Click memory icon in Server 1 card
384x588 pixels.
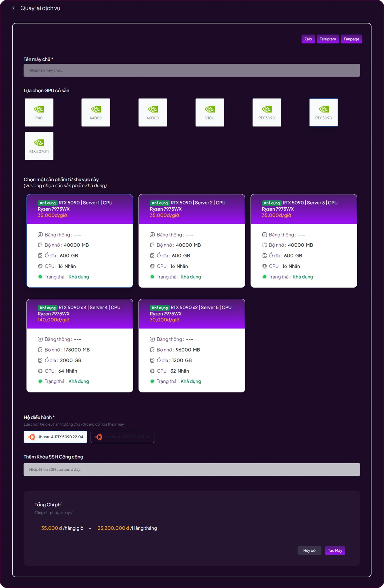[x=40, y=245]
